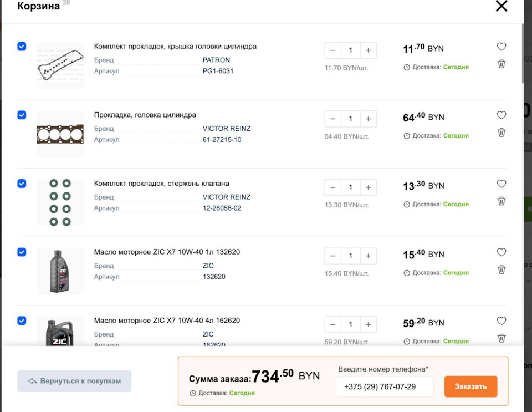The image size is (532, 412).
Task: Delete PATRON PG1-6031 item with trash icon
Action: (x=501, y=64)
